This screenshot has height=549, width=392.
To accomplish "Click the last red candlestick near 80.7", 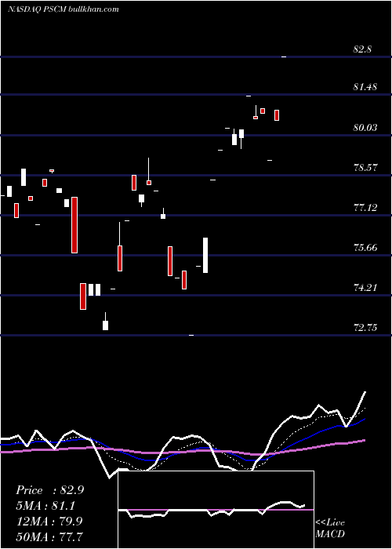I will pos(277,115).
